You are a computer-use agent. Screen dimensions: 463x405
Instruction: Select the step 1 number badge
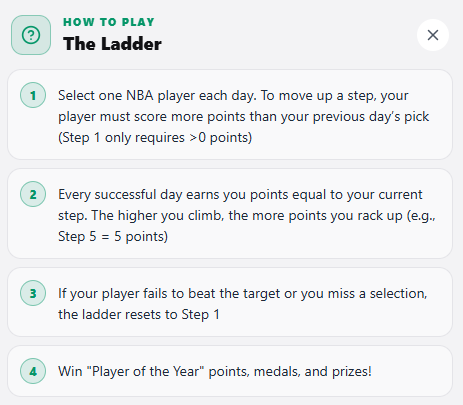click(x=33, y=95)
